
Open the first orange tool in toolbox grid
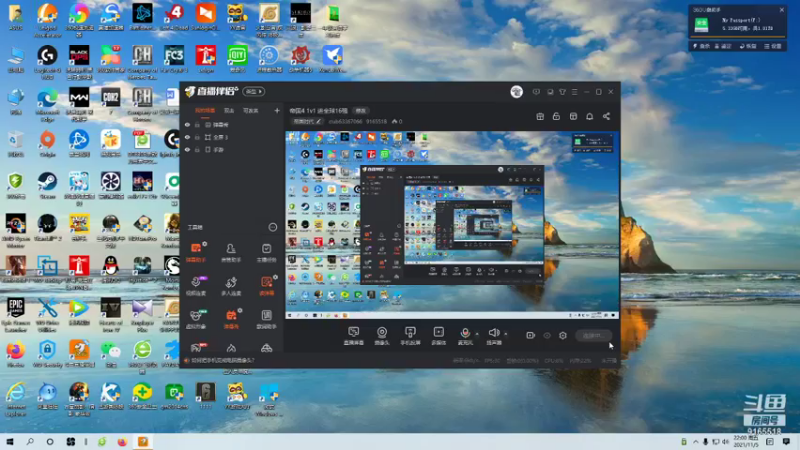(x=196, y=252)
